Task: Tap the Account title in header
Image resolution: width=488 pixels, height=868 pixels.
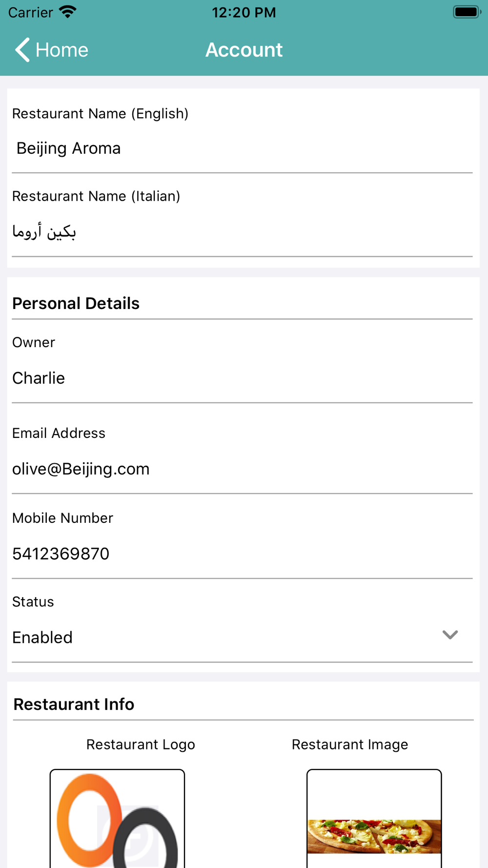Action: coord(244,50)
